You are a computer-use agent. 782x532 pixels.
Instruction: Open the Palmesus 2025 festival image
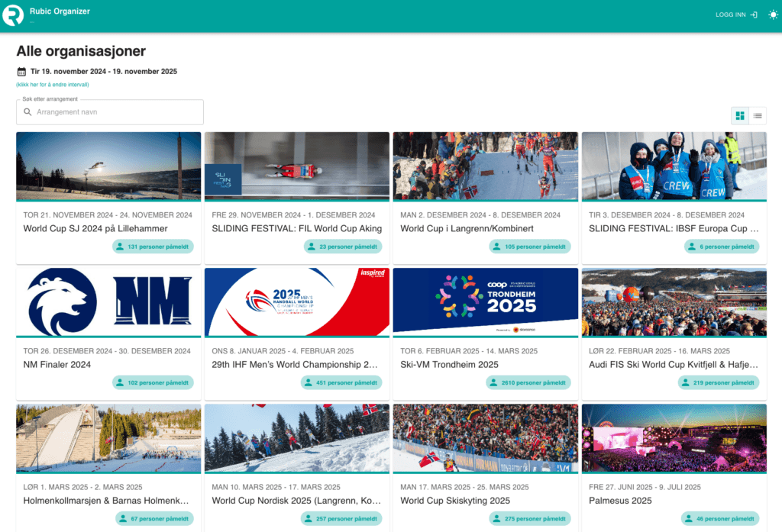(x=674, y=438)
